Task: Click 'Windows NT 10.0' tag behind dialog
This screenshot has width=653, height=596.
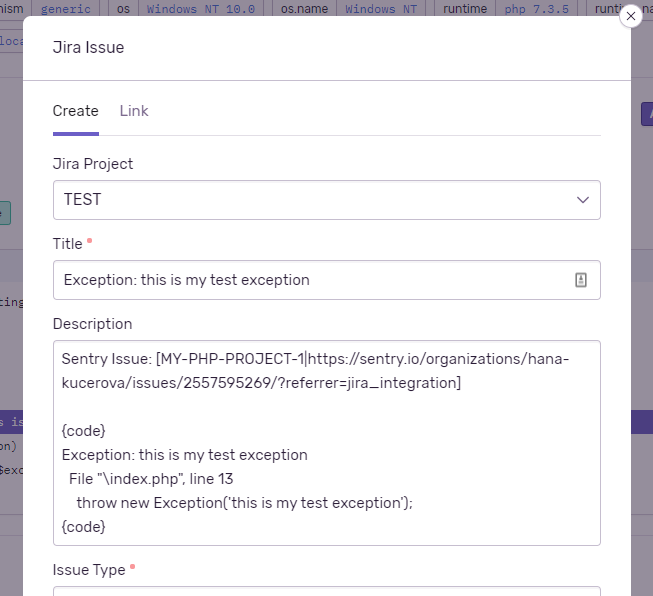Action: click(x=201, y=8)
